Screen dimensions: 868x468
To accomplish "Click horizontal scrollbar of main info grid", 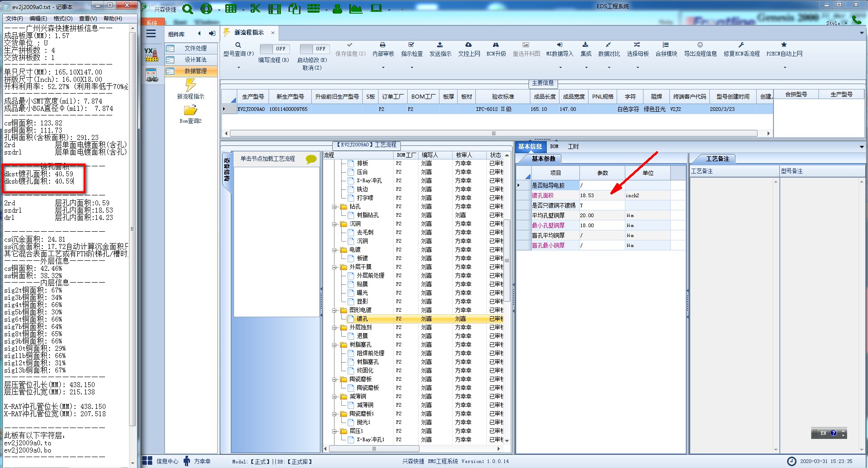I will [494, 134].
